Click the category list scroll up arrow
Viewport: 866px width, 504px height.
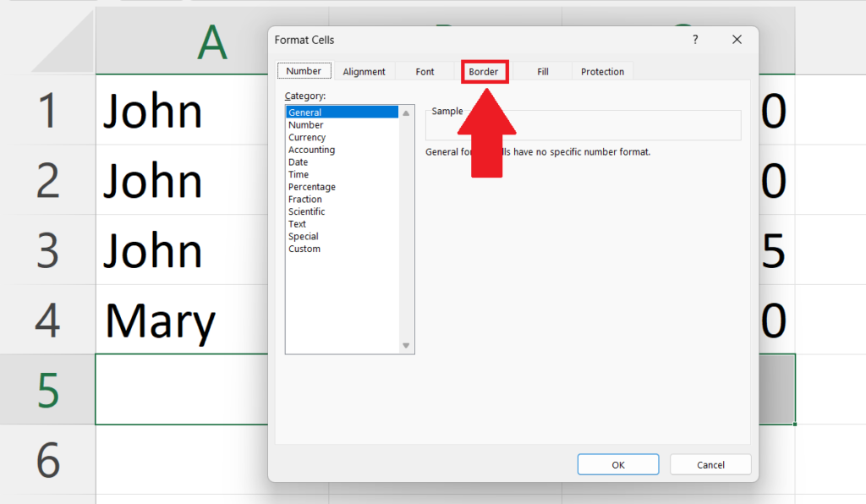pyautogui.click(x=406, y=113)
